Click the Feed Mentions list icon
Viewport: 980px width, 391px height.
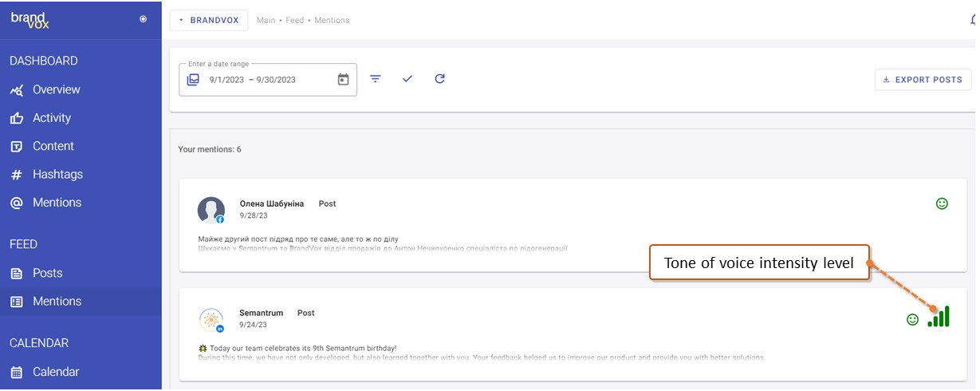pos(17,302)
